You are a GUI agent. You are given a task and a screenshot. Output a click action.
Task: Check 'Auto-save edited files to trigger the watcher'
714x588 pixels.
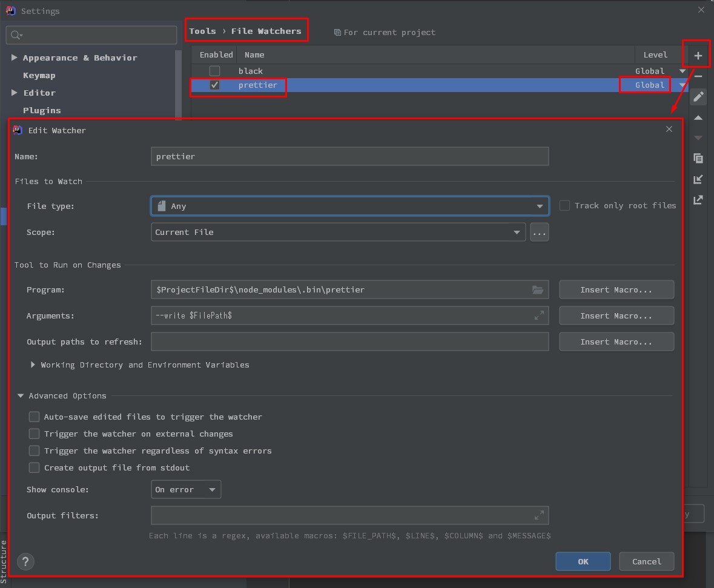pyautogui.click(x=34, y=417)
